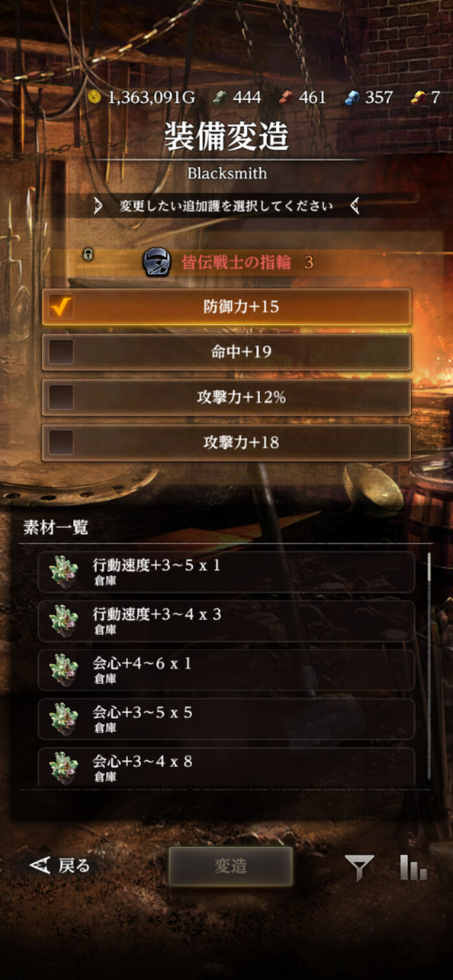This screenshot has height=980, width=453.
Task: Click the red ore material icon
Action: [286, 97]
